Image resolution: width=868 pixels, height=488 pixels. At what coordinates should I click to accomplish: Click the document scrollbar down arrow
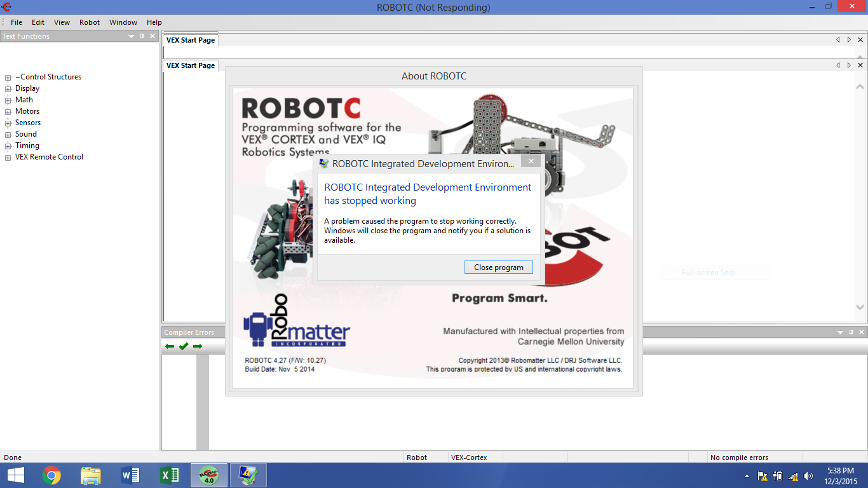(x=860, y=308)
